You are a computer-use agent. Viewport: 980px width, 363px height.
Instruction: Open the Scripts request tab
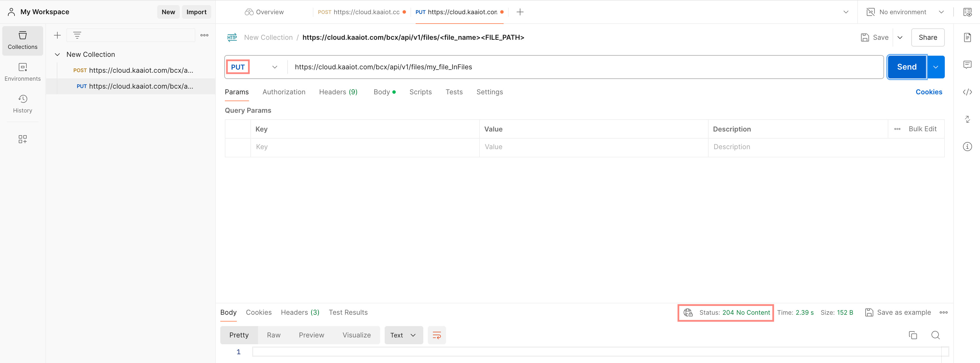pyautogui.click(x=420, y=92)
